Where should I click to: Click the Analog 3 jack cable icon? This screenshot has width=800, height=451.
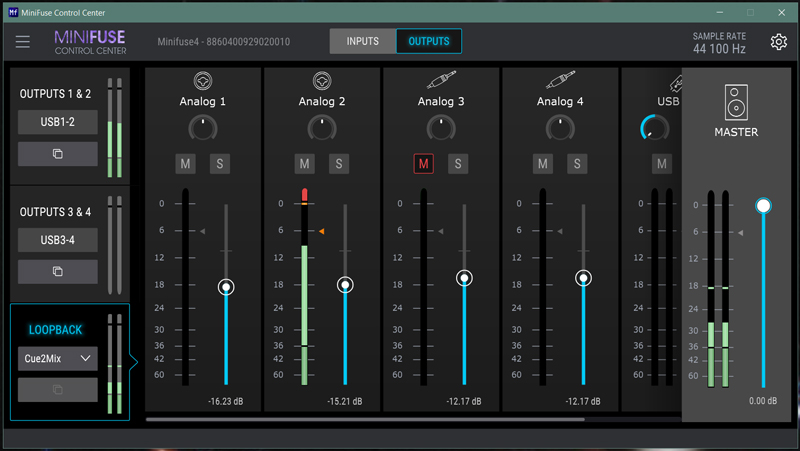(x=441, y=82)
